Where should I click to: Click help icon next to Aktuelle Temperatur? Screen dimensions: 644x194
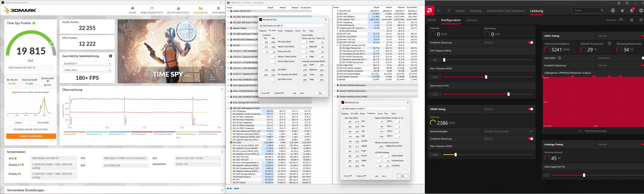point(609,43)
